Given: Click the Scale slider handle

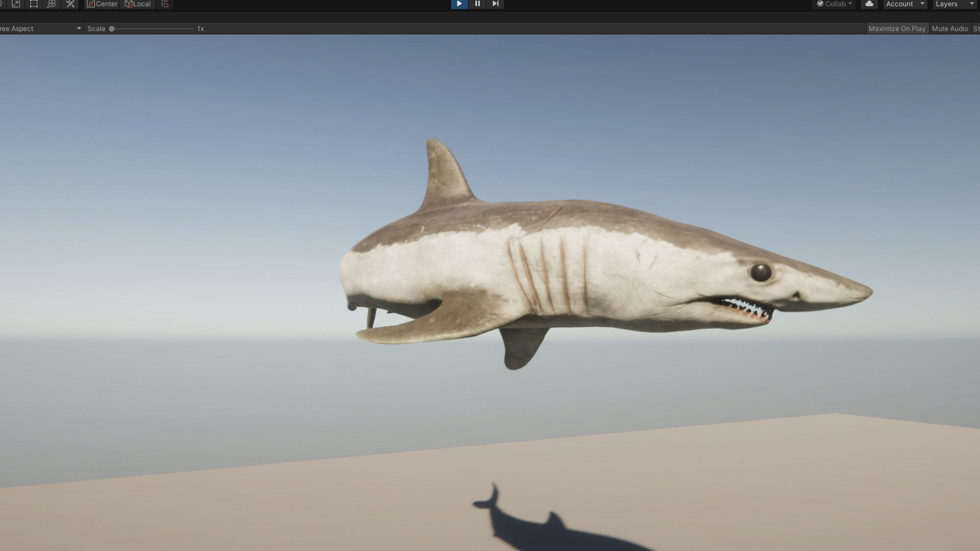Looking at the screenshot, I should (112, 29).
